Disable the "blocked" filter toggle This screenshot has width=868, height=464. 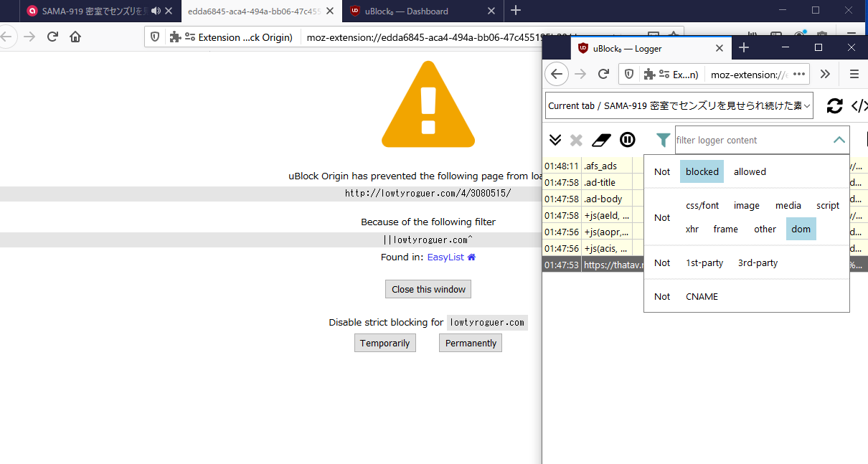pos(702,171)
